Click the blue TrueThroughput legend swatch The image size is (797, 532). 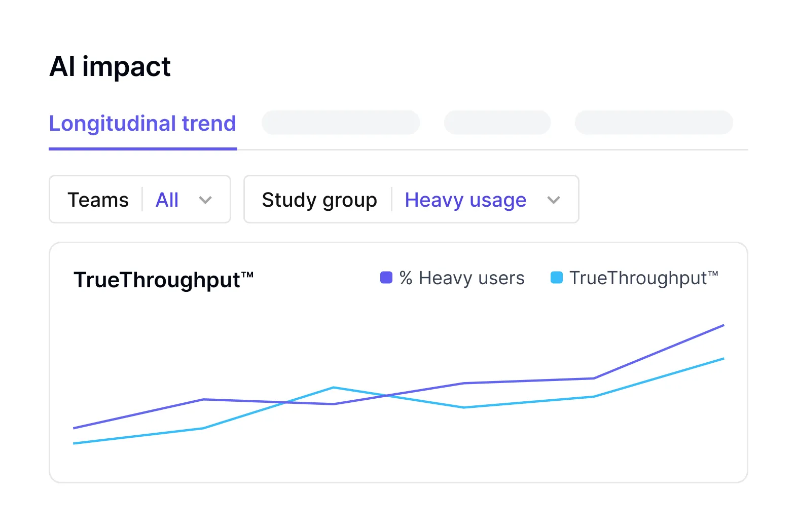pyautogui.click(x=557, y=278)
